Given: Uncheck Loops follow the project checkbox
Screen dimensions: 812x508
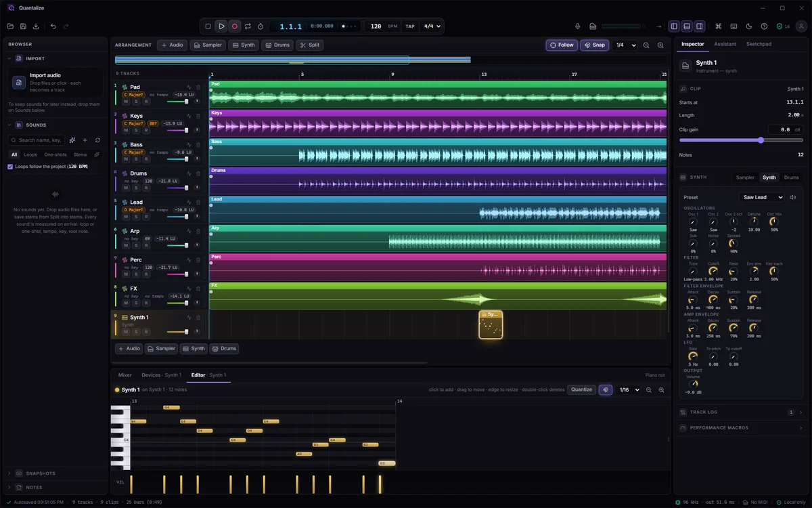Looking at the screenshot, I should click(x=10, y=167).
